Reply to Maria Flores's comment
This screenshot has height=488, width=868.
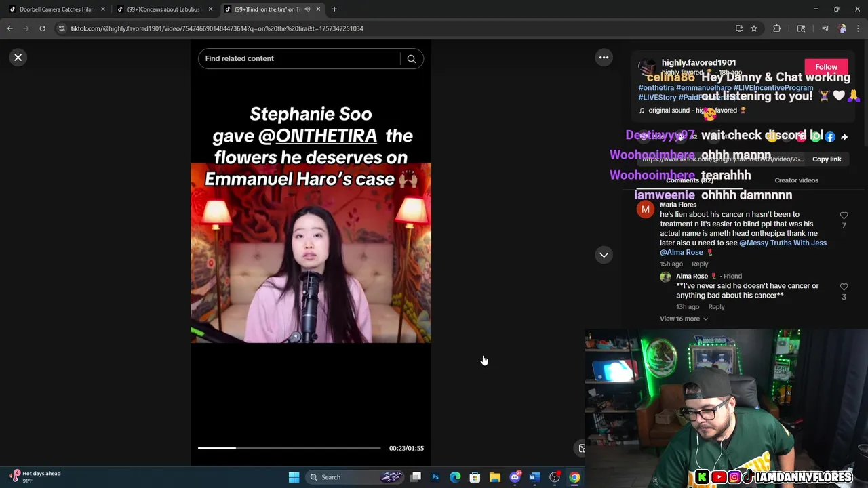[700, 264]
